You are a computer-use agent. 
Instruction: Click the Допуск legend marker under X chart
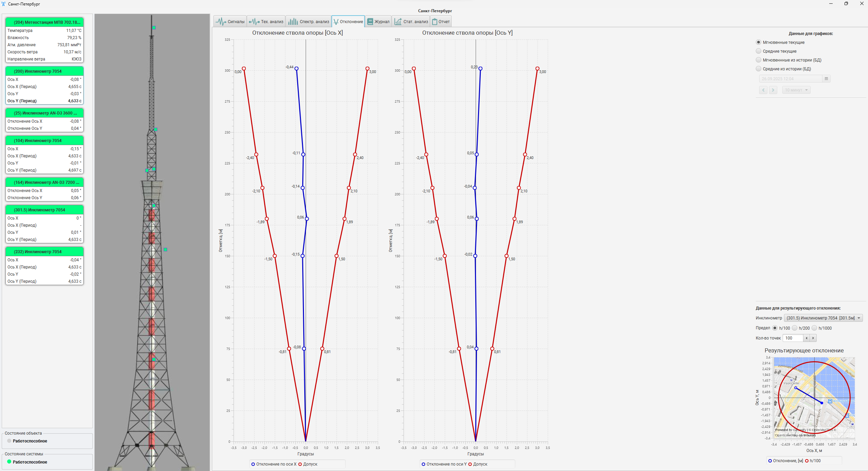pos(300,464)
